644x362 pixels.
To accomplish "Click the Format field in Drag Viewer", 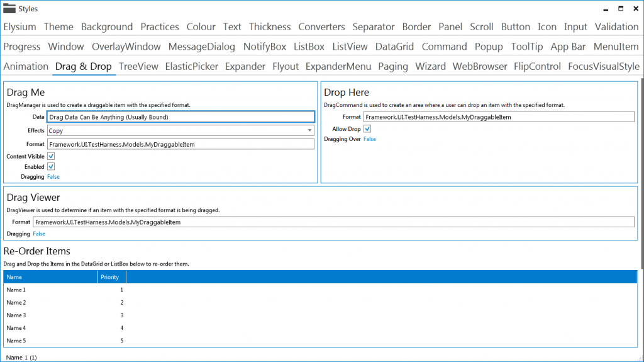I will (x=333, y=222).
